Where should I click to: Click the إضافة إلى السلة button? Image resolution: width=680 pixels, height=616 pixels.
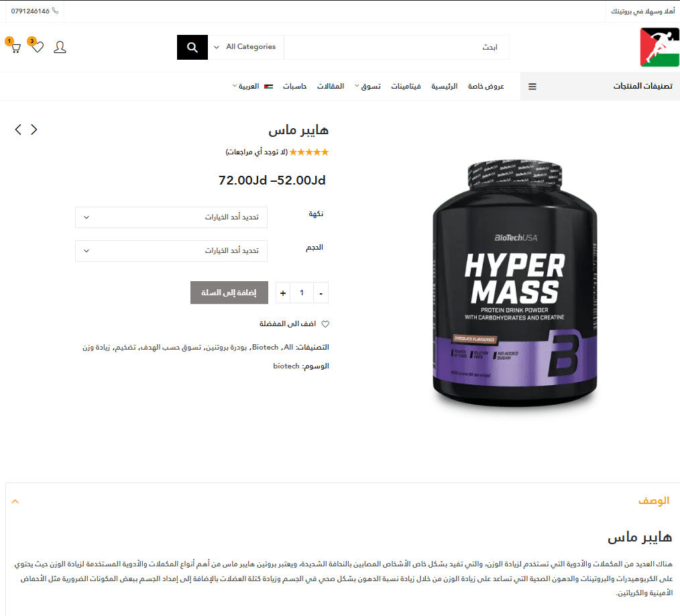[229, 293]
